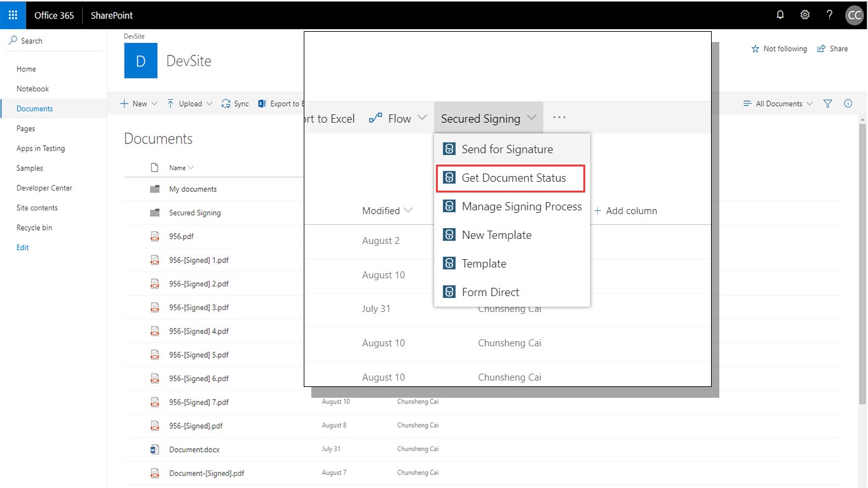The width and height of the screenshot is (868, 488).
Task: Click the help question mark icon
Action: pyautogui.click(x=829, y=15)
